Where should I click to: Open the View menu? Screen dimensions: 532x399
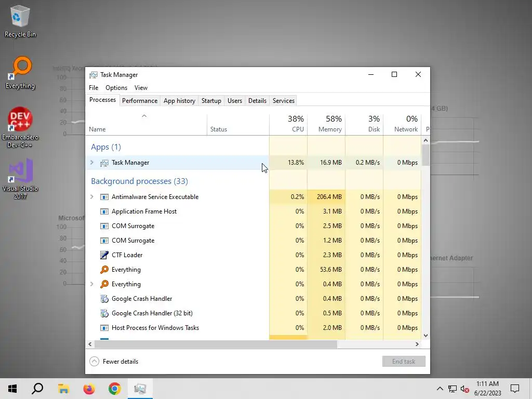point(141,88)
